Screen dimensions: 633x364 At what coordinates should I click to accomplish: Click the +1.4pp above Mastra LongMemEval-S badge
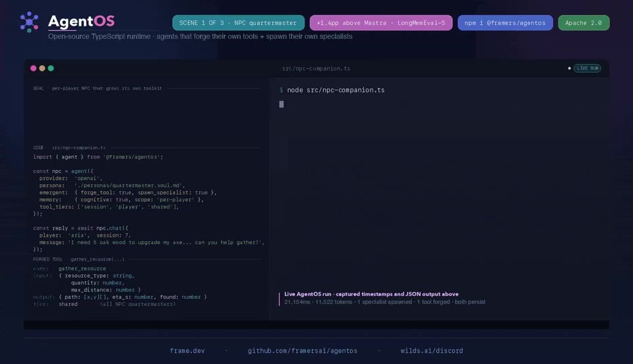(x=380, y=23)
